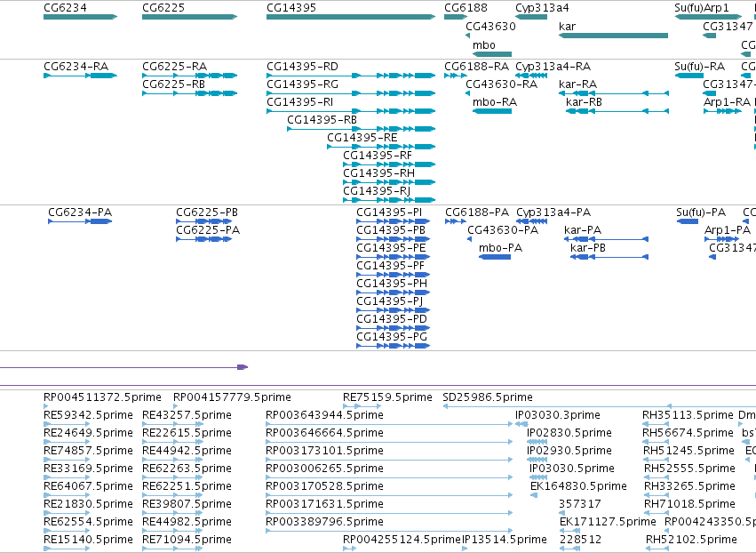
Task: Click EST IP03030.3prime
Action: 558,415
